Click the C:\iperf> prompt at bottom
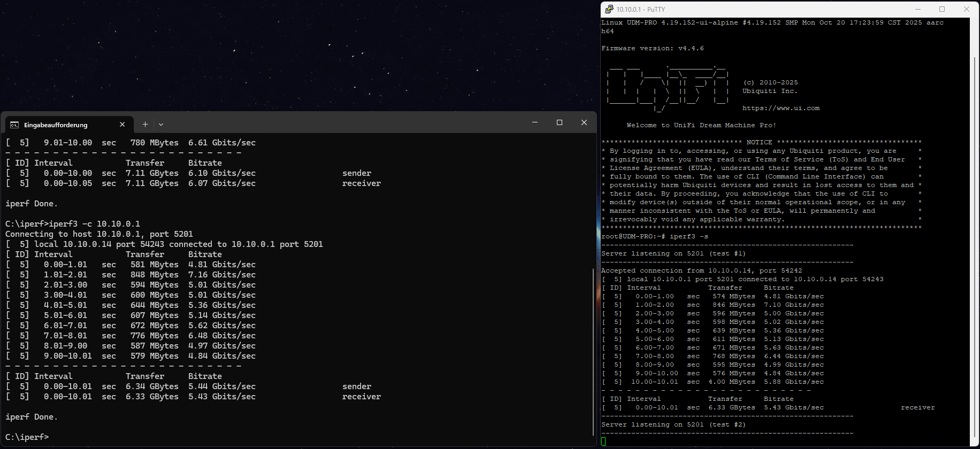This screenshot has width=980, height=449. [27, 437]
